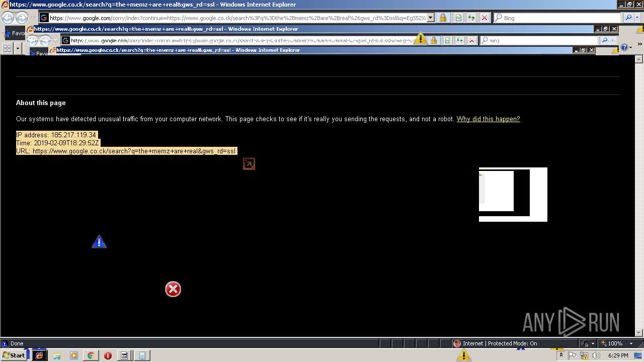
Task: Select the Time: 2019-02-09T18:29:52Z line
Action: tap(58, 143)
